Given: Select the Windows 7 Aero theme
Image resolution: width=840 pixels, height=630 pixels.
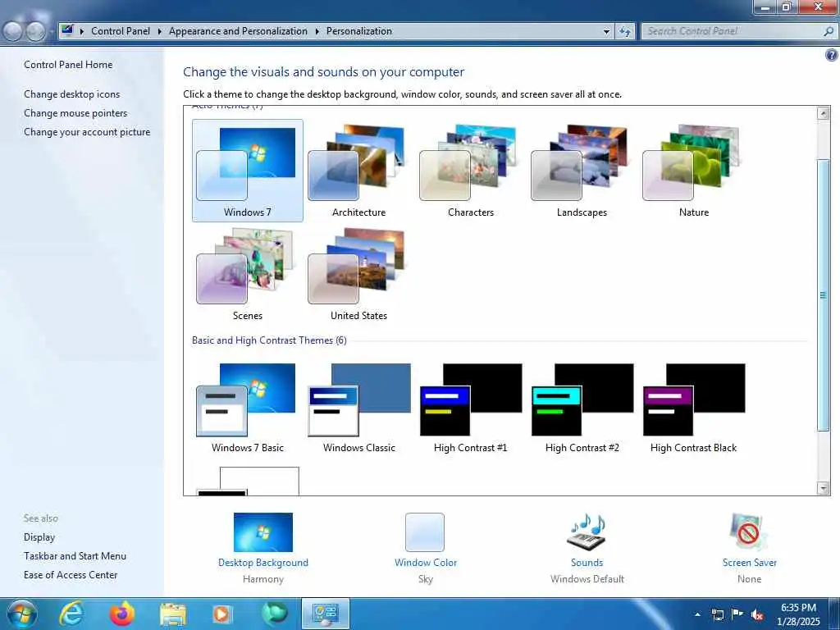Looking at the screenshot, I should (x=247, y=171).
